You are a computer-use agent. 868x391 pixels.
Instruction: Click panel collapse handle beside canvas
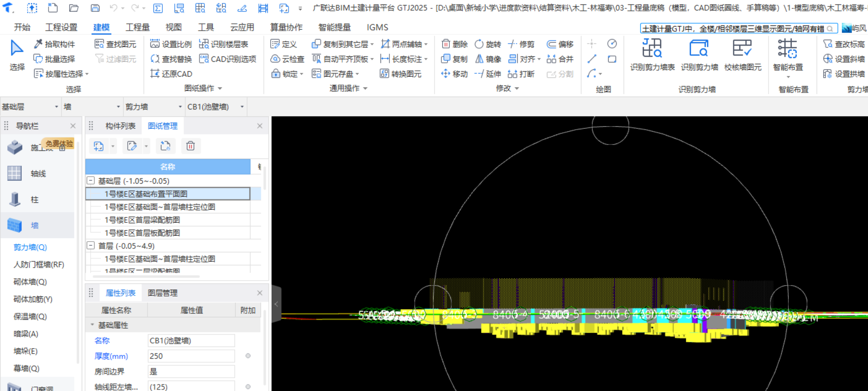(x=276, y=303)
